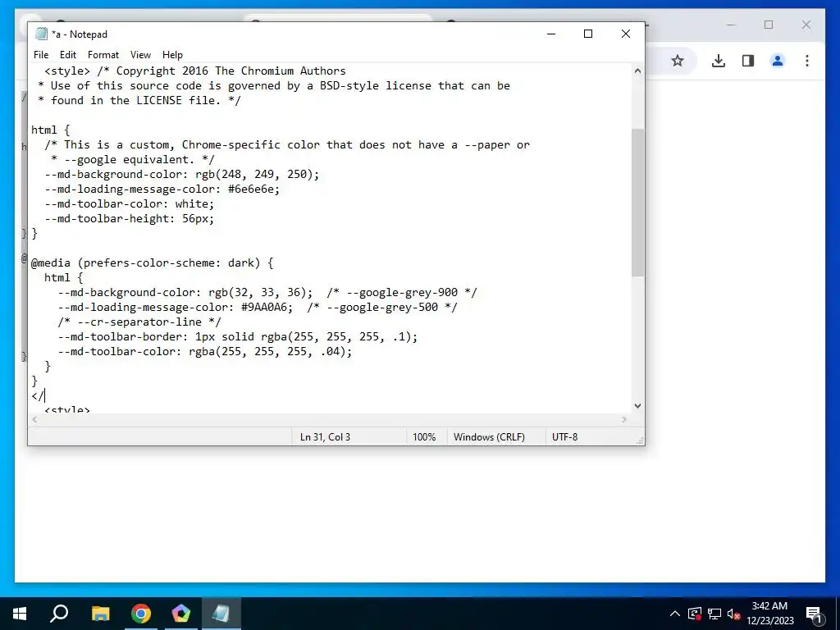Click the '--md-toolbar-color: white;' line

click(129, 204)
